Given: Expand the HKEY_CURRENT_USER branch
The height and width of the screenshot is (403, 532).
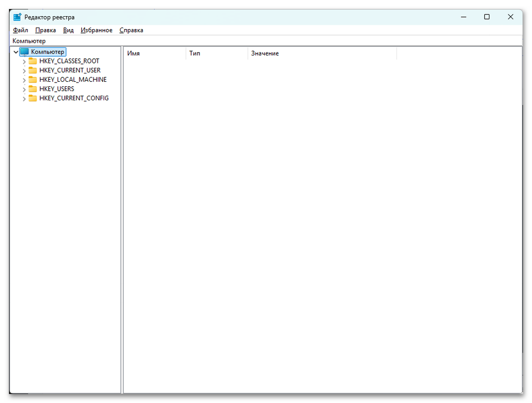Looking at the screenshot, I should point(24,71).
